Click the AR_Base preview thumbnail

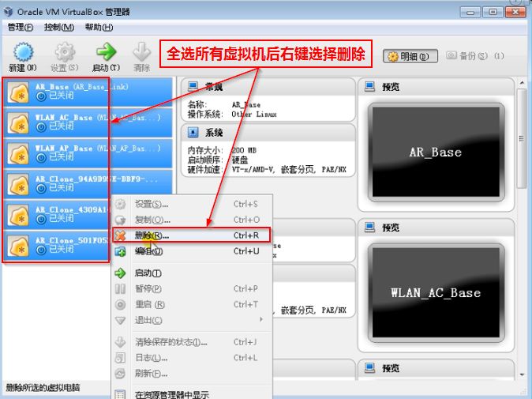click(436, 152)
